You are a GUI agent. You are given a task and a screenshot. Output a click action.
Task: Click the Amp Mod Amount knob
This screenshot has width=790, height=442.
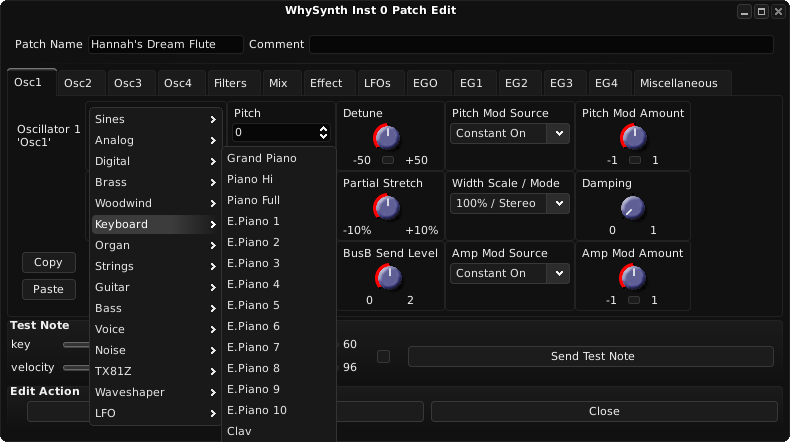point(632,277)
